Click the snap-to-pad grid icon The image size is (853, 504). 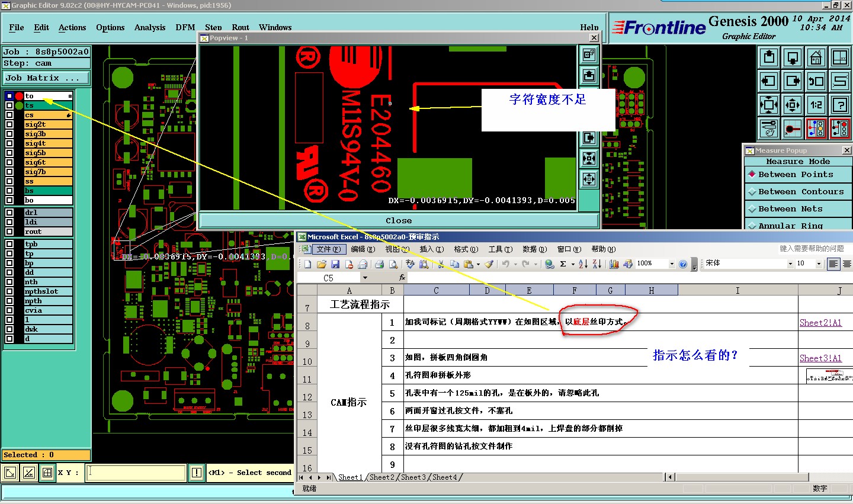point(793,129)
